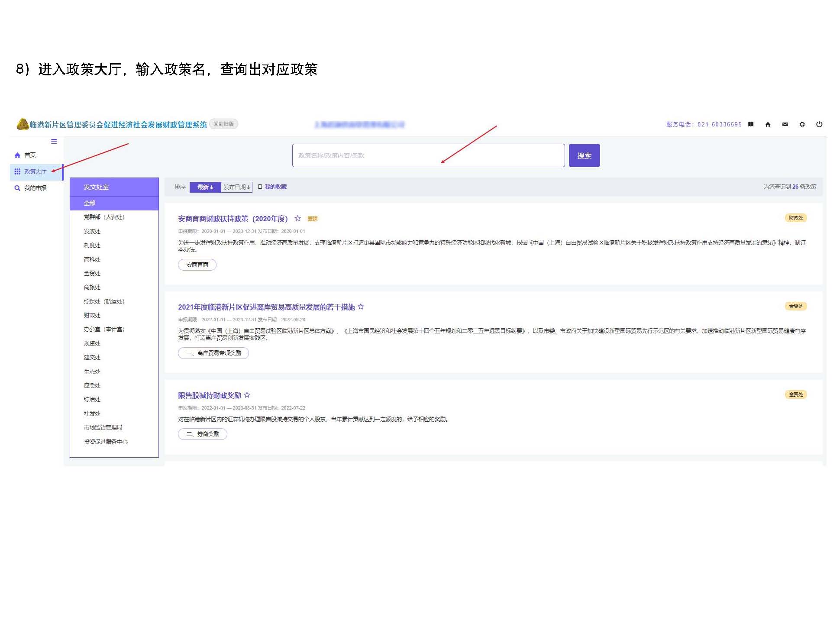840x630 pixels.
Task: Sort by 最新 arrow button
Action: coord(205,187)
